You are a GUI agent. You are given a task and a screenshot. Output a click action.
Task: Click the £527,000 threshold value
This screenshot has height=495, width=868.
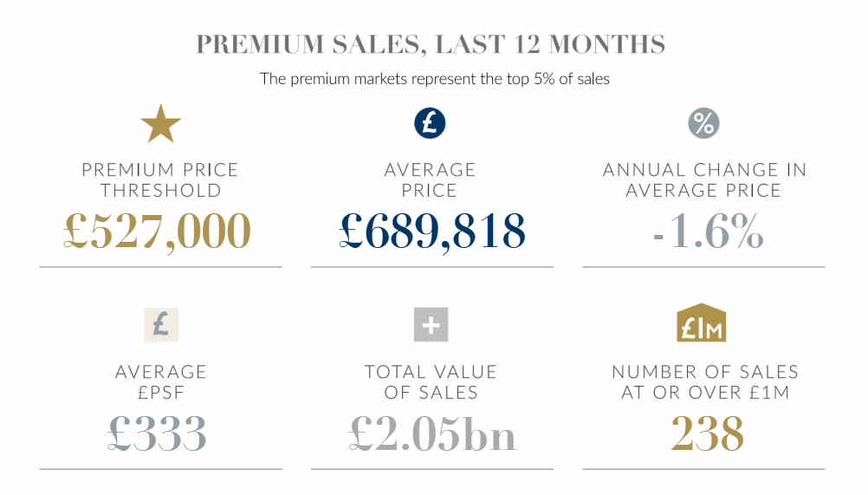click(159, 231)
